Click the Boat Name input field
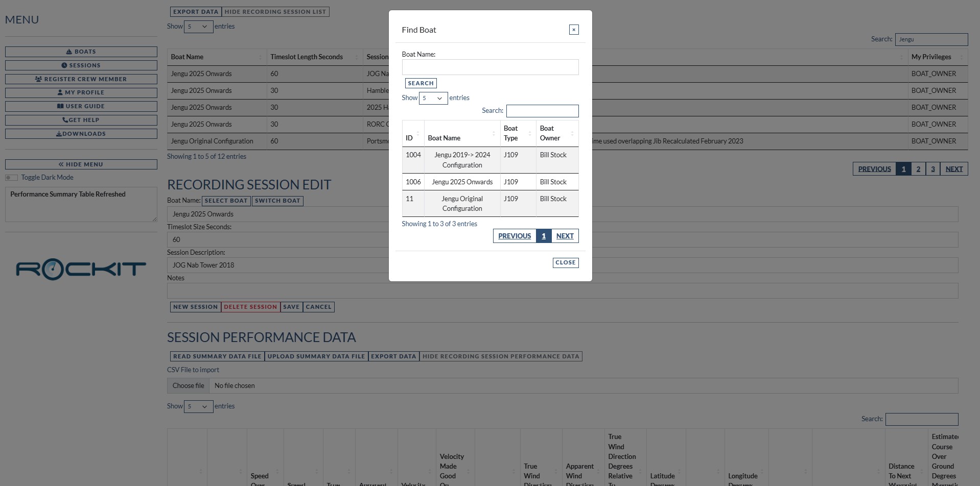Image resolution: width=980 pixels, height=486 pixels. 490,67
